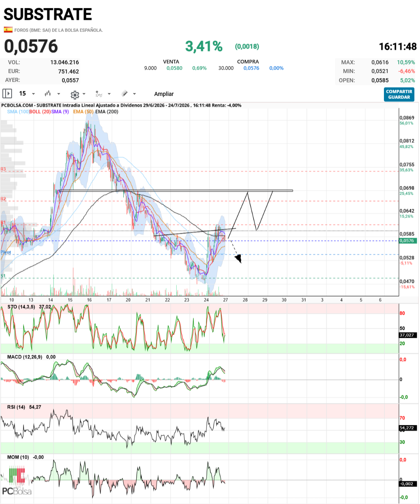
Task: Click the MAX value 0,0616
Action: click(x=380, y=62)
